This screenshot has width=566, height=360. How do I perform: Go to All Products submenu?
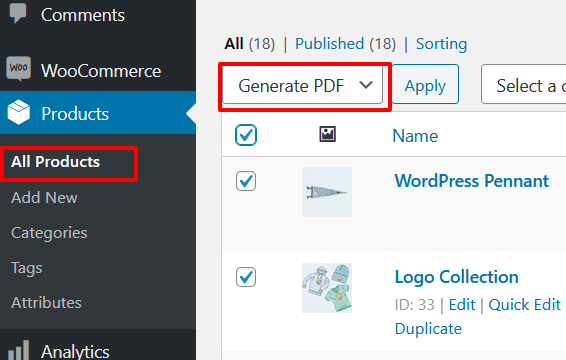(55, 162)
